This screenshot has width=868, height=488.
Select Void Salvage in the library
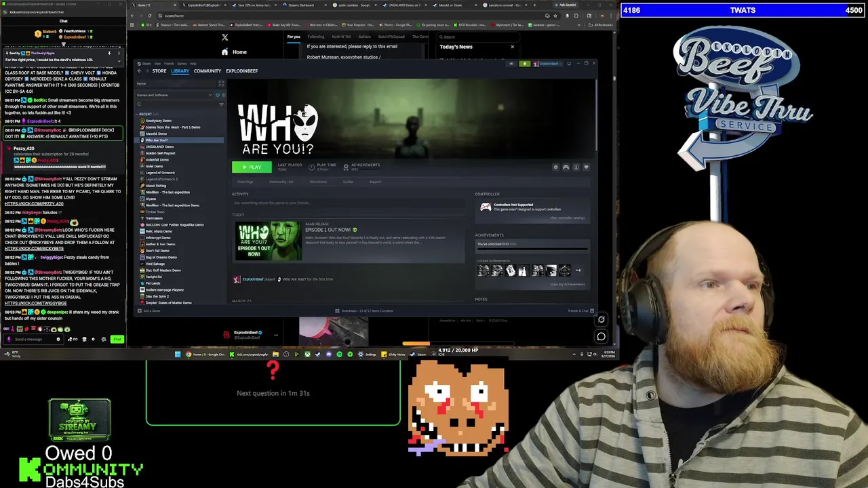(x=155, y=264)
